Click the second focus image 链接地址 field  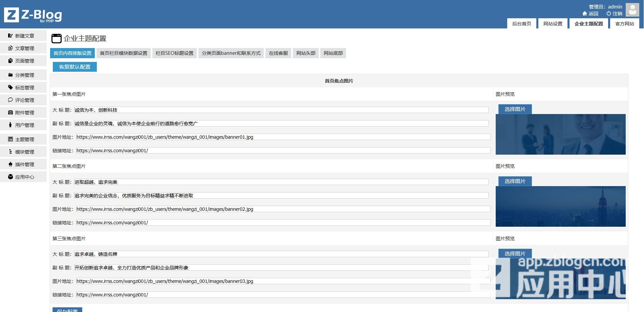[x=283, y=223]
